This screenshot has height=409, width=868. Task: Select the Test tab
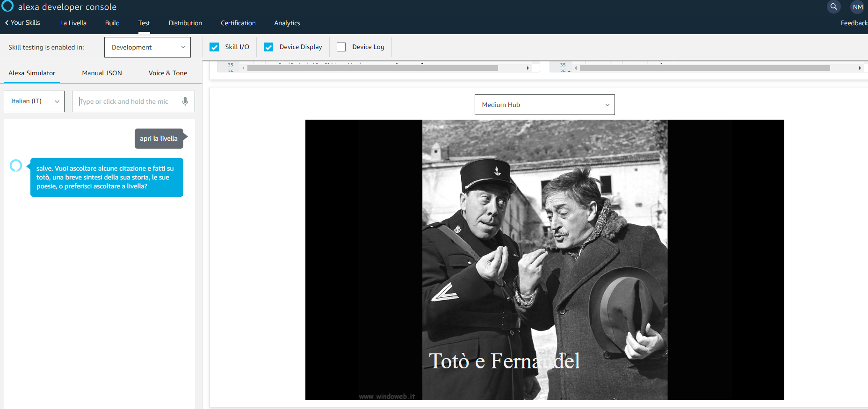tap(144, 23)
